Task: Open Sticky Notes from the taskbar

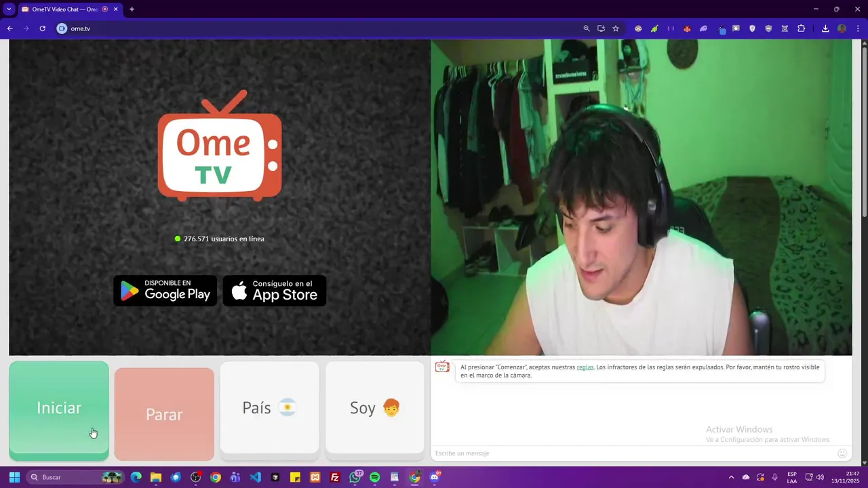Action: point(295,477)
